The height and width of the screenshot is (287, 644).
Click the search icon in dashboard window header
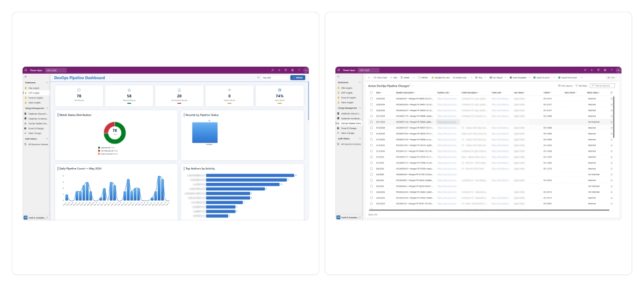click(272, 70)
